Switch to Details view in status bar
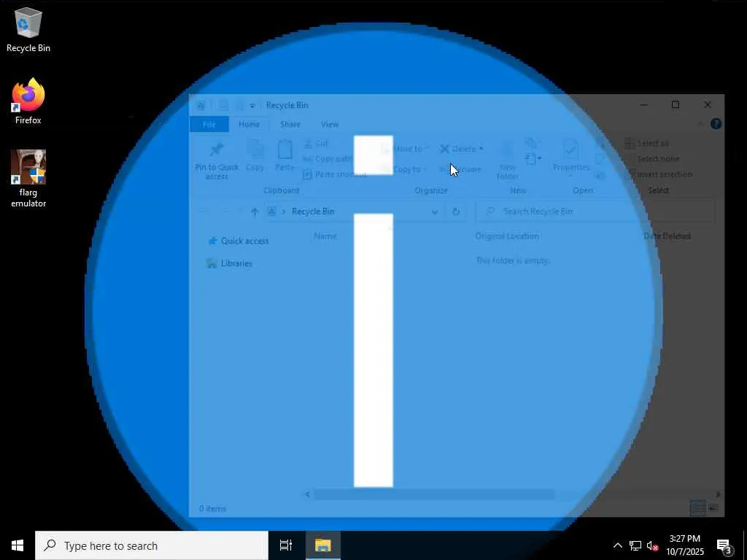Image resolution: width=747 pixels, height=560 pixels. pos(698,508)
